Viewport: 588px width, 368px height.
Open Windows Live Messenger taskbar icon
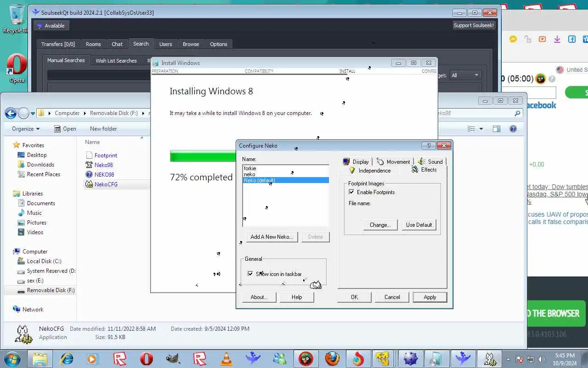click(279, 359)
